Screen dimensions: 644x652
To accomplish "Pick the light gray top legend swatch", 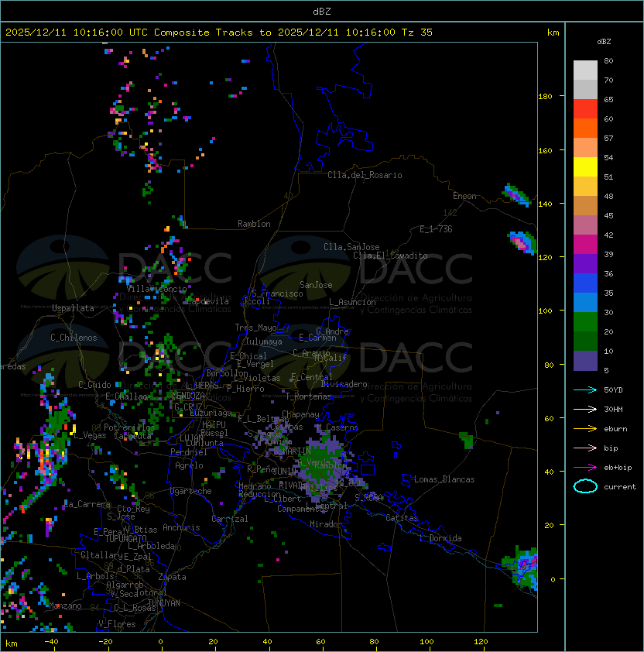I will point(585,70).
